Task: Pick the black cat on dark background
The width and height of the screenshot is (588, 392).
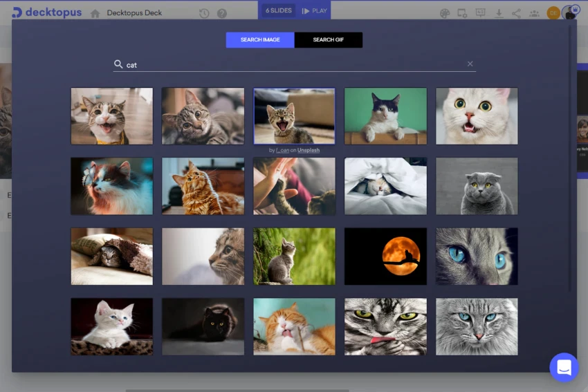Action: pyautogui.click(x=203, y=326)
